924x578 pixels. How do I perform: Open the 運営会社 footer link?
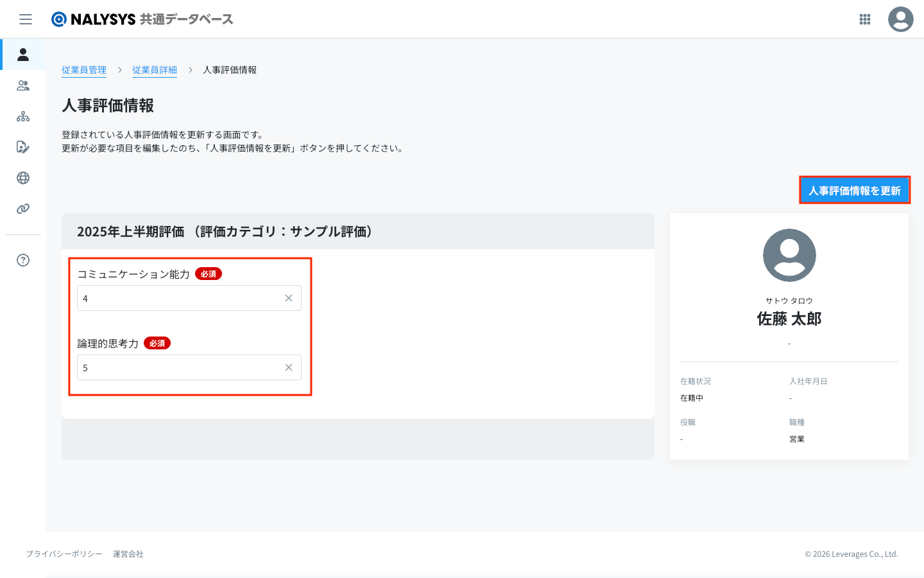tap(128, 554)
